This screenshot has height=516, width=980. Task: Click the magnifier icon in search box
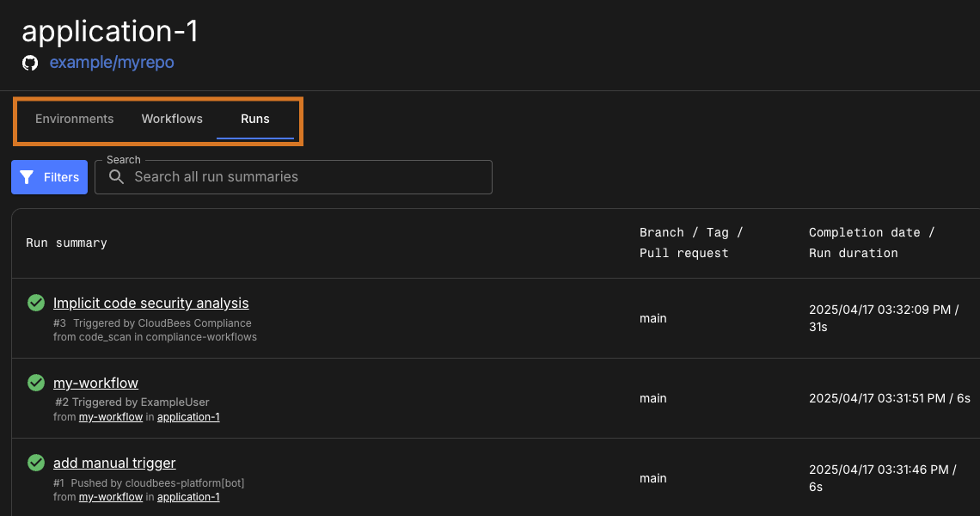(116, 177)
